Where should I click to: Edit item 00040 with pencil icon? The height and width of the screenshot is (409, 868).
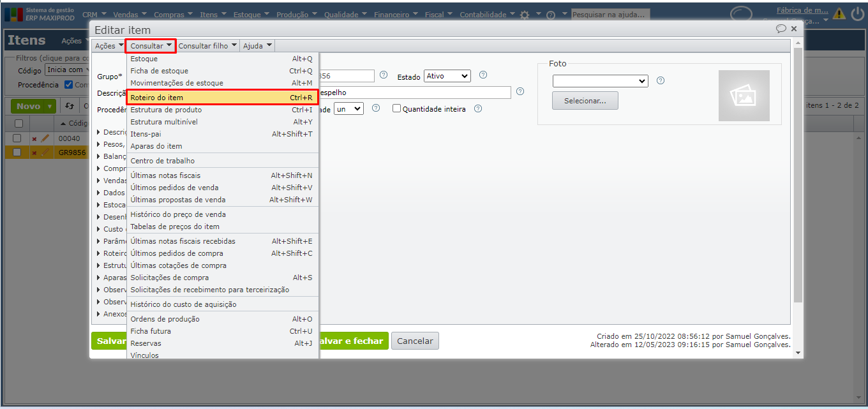pos(45,138)
